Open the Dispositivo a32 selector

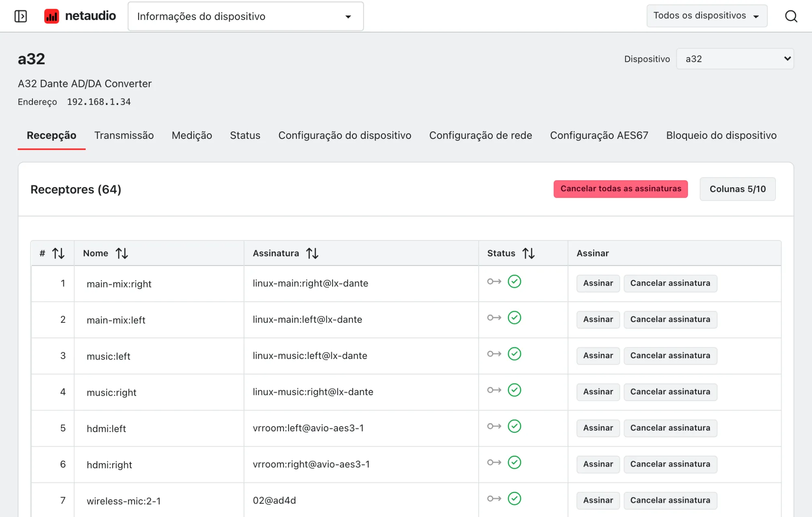735,59
